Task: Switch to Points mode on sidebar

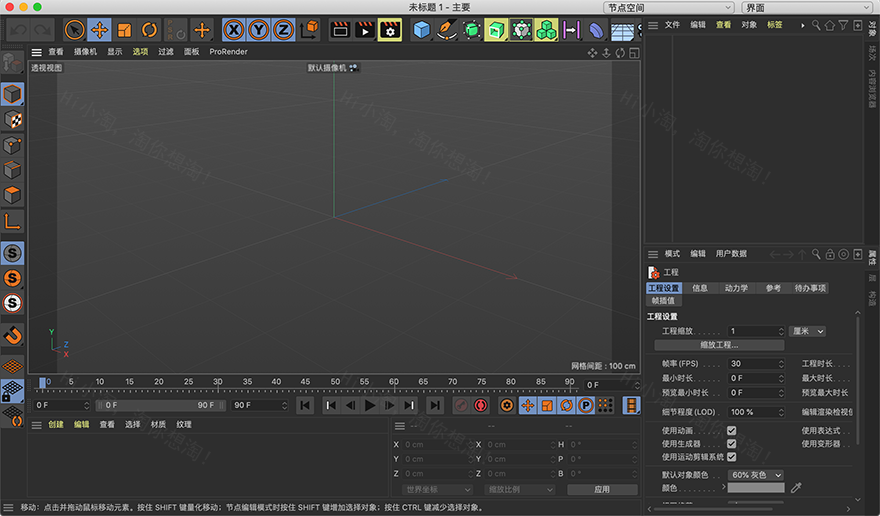Action: pos(12,145)
